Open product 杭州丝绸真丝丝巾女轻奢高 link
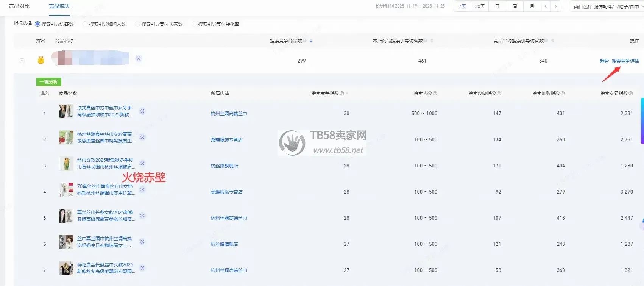 coord(106,138)
